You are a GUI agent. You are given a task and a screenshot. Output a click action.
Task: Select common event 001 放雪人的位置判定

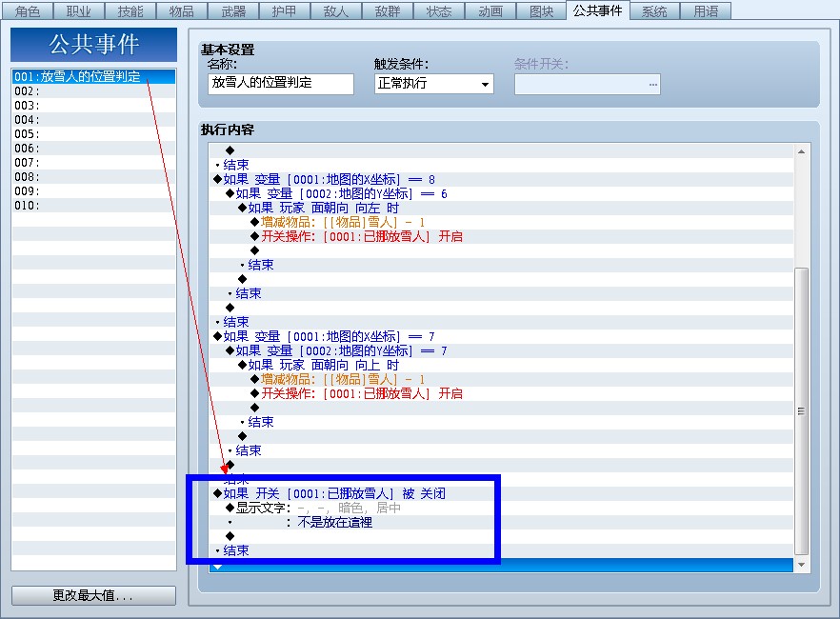[x=93, y=76]
